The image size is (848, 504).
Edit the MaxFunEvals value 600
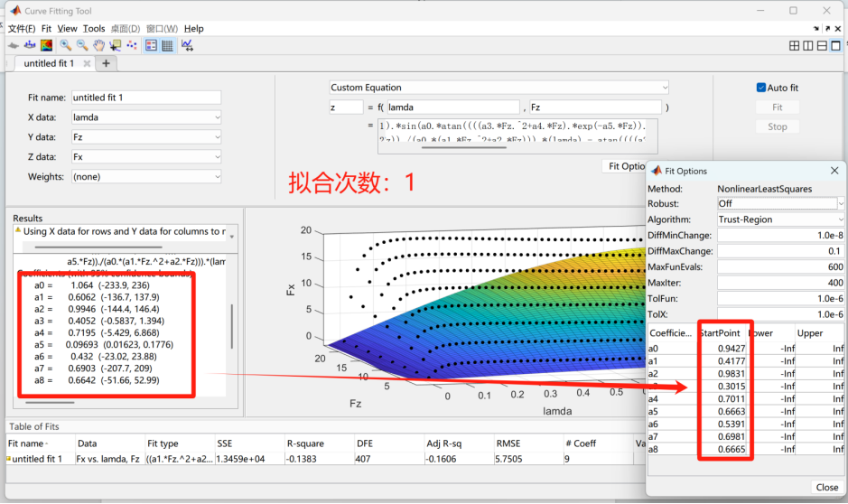[780, 266]
